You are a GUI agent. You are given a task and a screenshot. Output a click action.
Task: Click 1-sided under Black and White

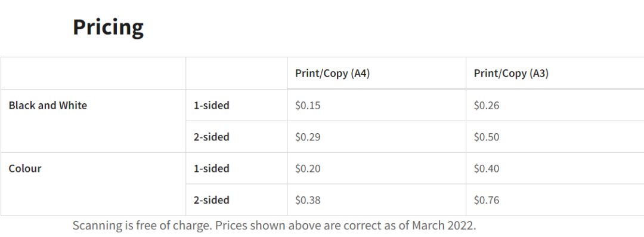click(x=211, y=105)
